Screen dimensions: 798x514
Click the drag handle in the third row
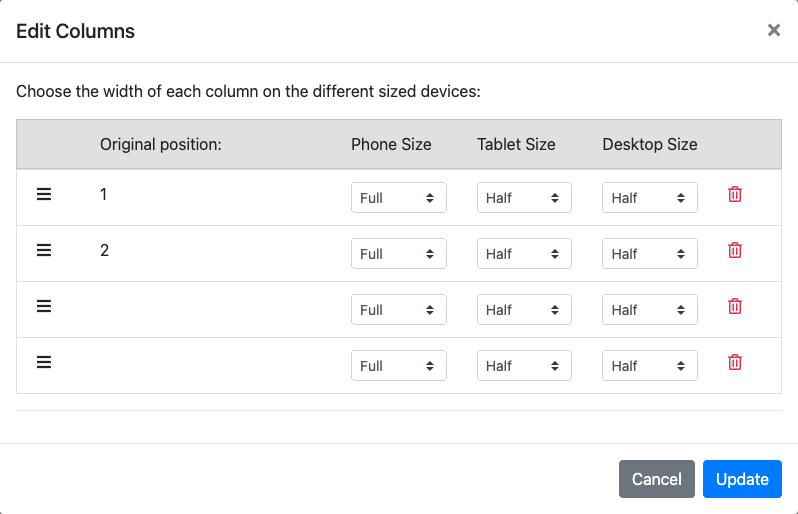[x=44, y=307]
